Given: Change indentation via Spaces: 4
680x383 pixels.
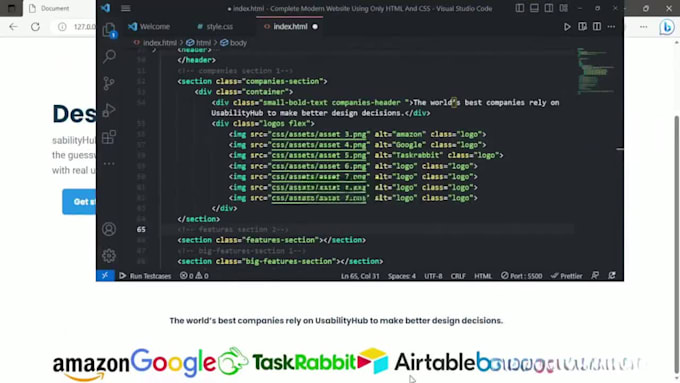Looking at the screenshot, I should [x=402, y=276].
